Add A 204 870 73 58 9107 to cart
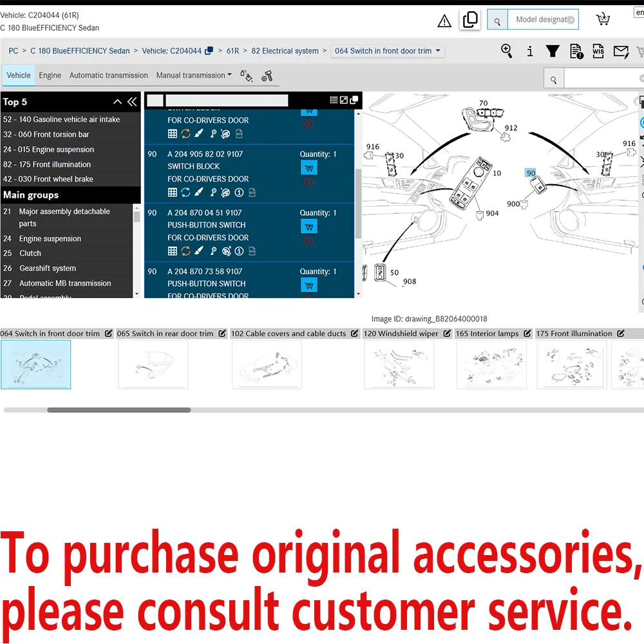The height and width of the screenshot is (644, 644). (309, 285)
